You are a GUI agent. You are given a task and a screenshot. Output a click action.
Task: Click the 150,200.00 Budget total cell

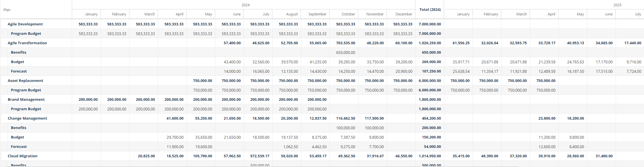point(431,137)
